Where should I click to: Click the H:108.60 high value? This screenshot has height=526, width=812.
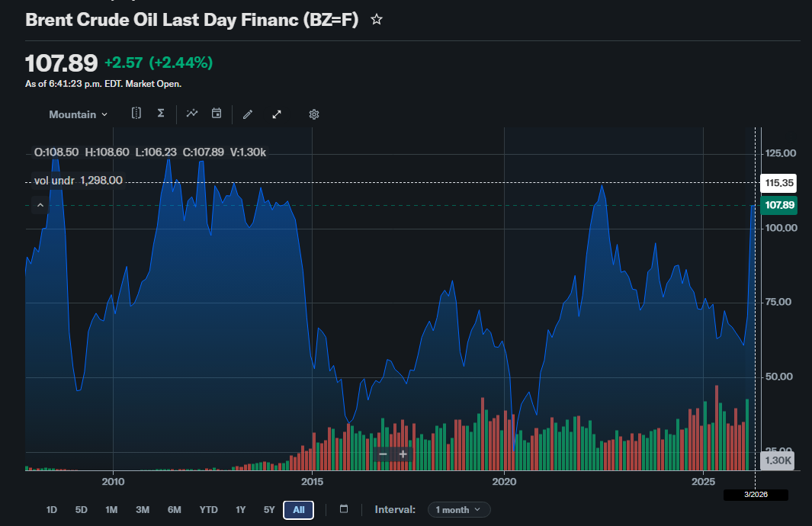(107, 152)
